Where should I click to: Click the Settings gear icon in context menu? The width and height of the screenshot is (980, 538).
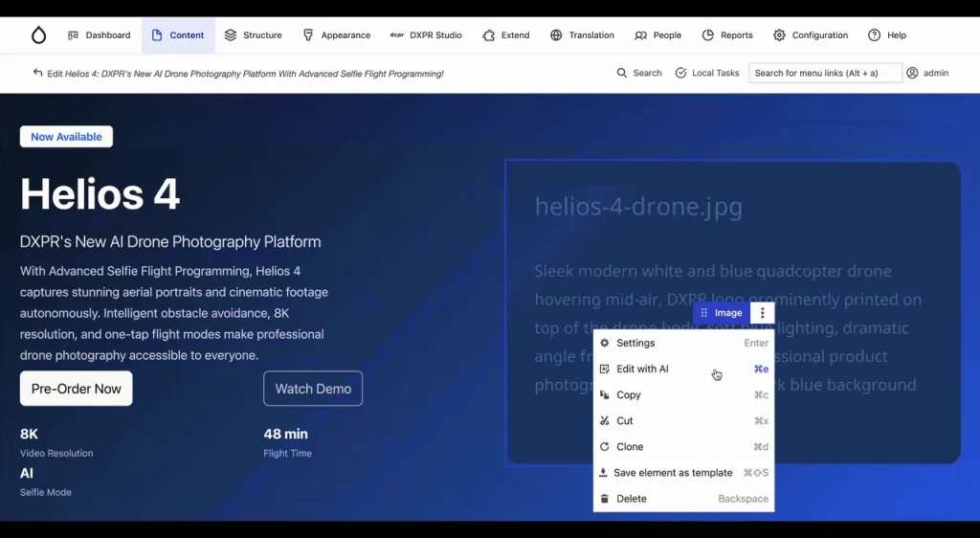(x=605, y=343)
